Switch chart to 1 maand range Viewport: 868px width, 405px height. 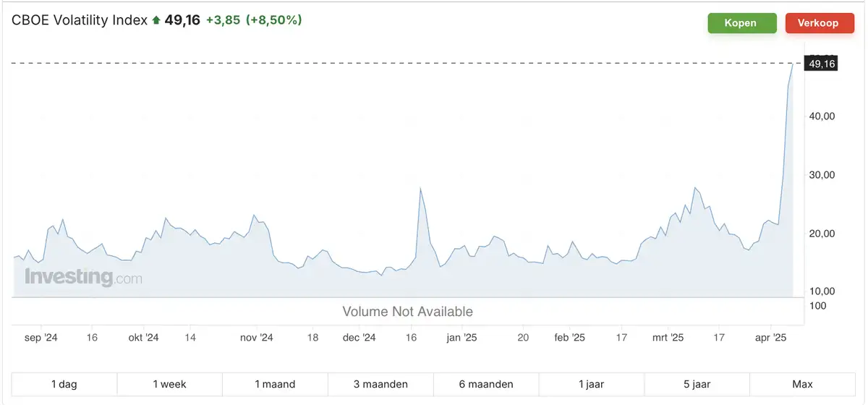coord(275,384)
